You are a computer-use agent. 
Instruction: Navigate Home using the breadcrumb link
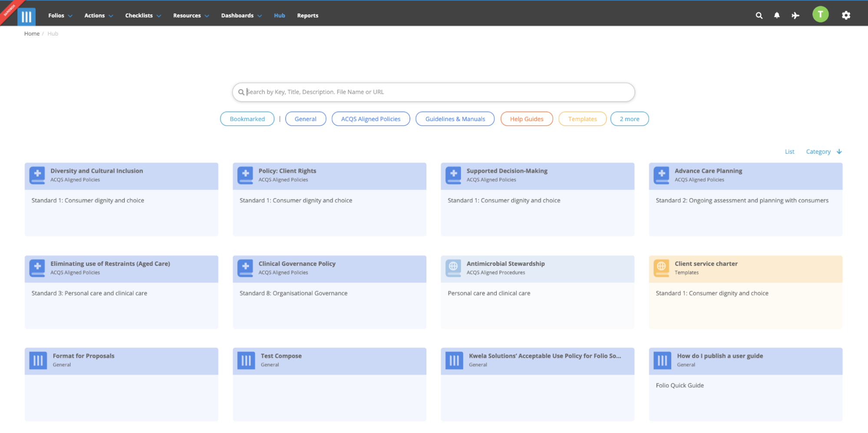(x=31, y=33)
